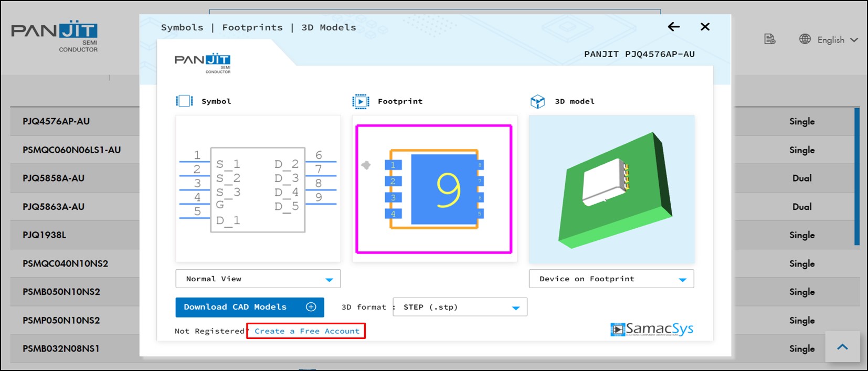This screenshot has height=371, width=868.
Task: Click Create a Free Account link
Action: point(307,331)
